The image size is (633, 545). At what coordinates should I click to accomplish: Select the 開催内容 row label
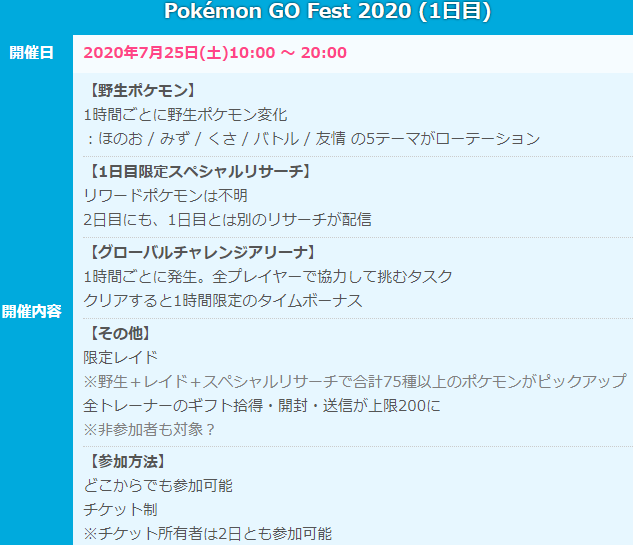coord(31,311)
